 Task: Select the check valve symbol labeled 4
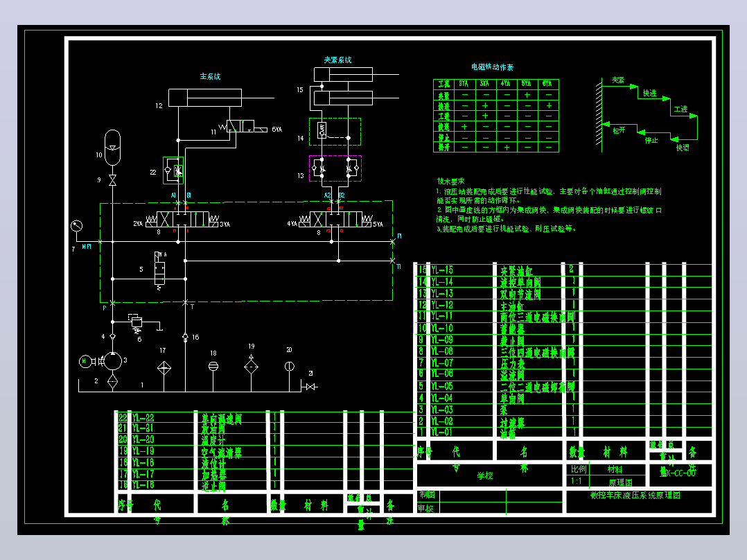112,336
